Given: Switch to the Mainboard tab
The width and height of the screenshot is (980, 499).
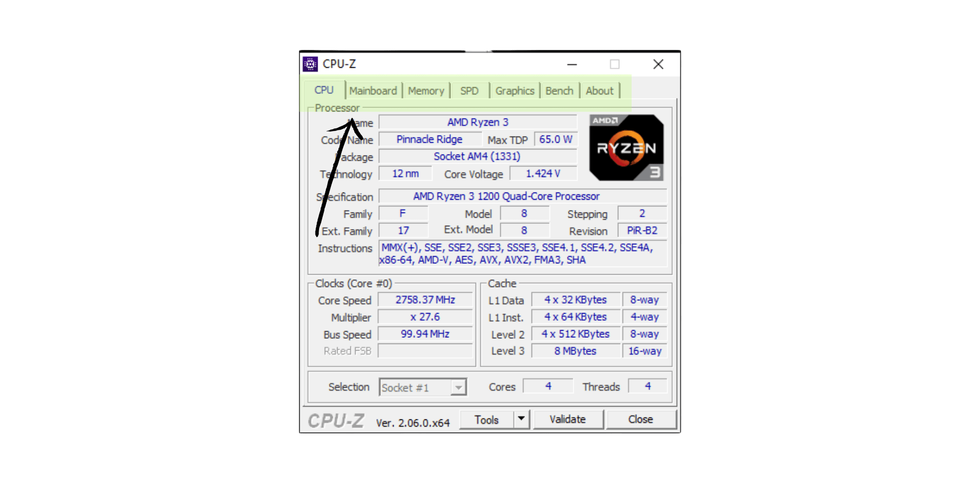Looking at the screenshot, I should point(373,91).
